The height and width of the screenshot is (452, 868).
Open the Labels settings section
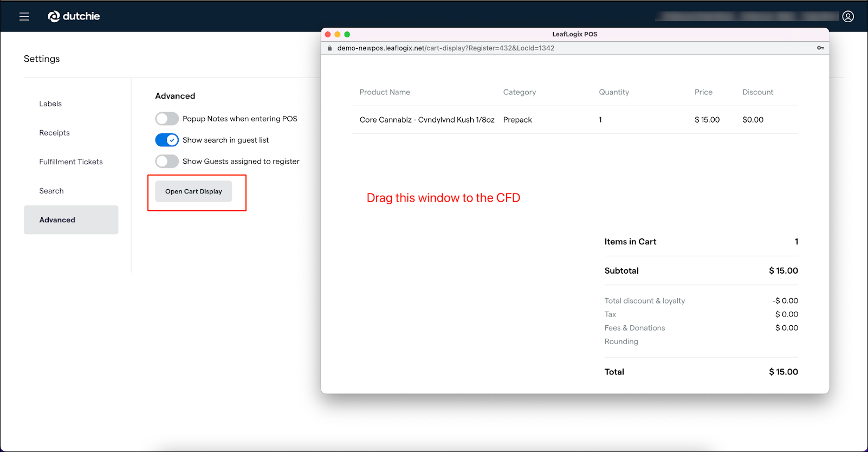[x=50, y=104]
